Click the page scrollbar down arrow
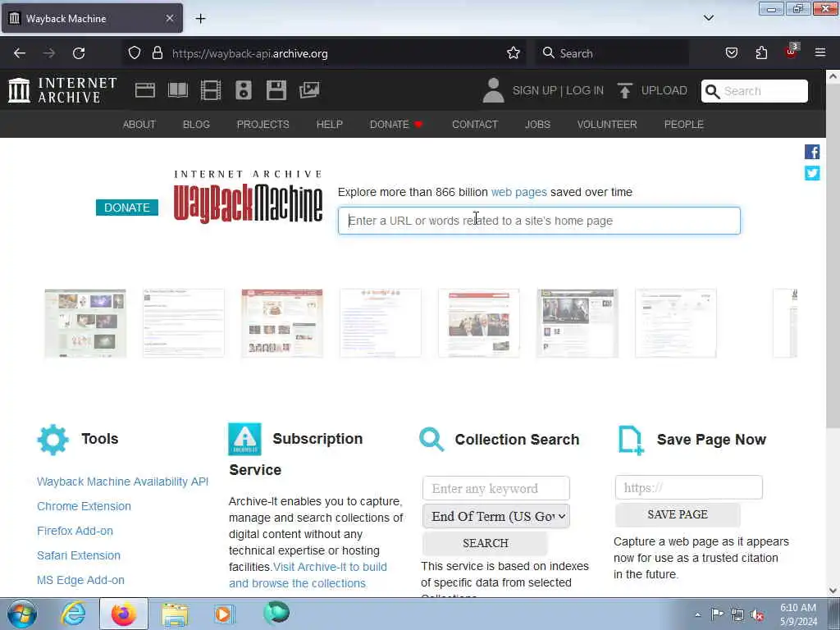Viewport: 840px width, 630px height. point(833,591)
